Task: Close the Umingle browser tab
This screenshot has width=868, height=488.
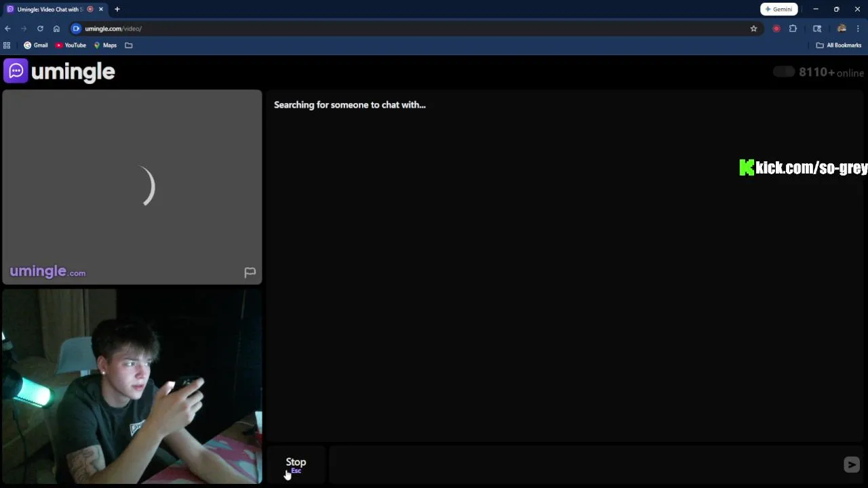Action: click(101, 9)
